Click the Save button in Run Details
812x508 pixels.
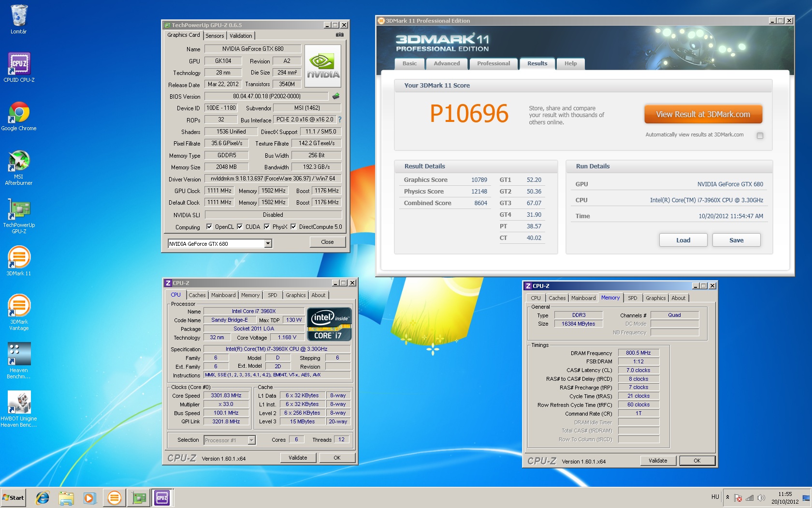point(737,240)
